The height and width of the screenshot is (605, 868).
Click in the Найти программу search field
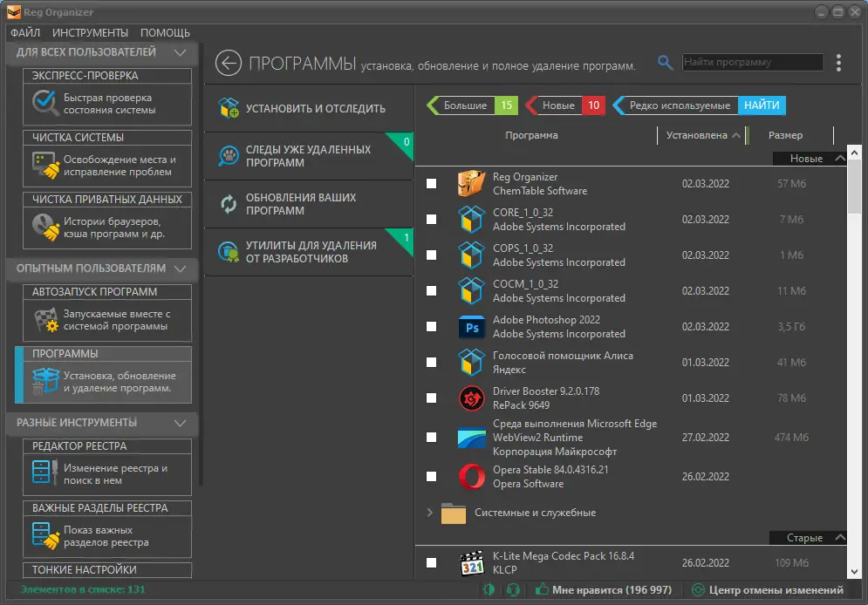pos(753,62)
